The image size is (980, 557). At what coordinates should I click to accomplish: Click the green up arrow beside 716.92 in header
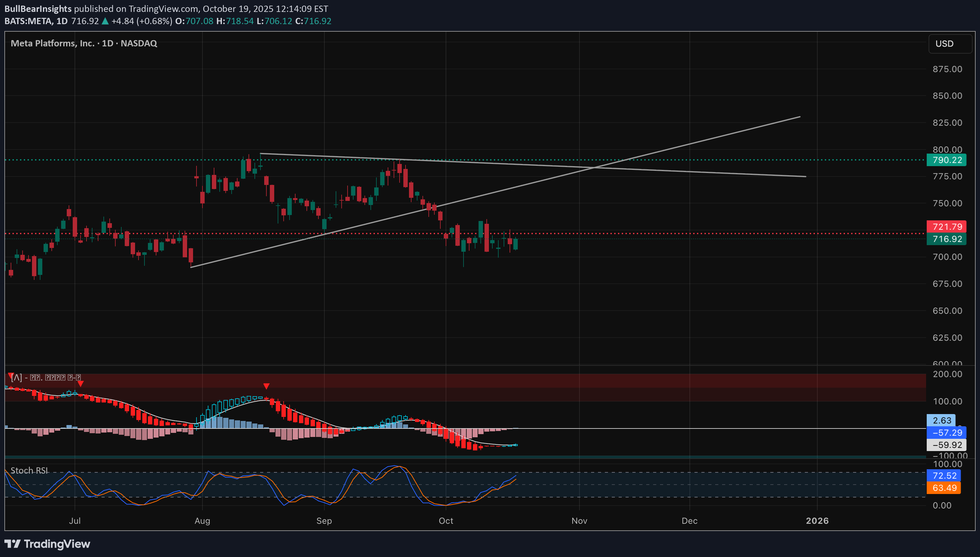[105, 21]
